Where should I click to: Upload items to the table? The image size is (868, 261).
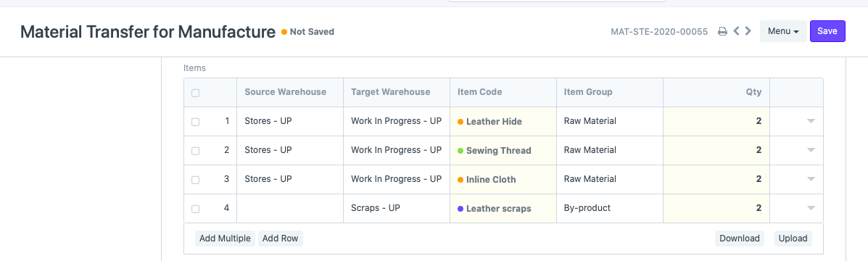pyautogui.click(x=793, y=239)
